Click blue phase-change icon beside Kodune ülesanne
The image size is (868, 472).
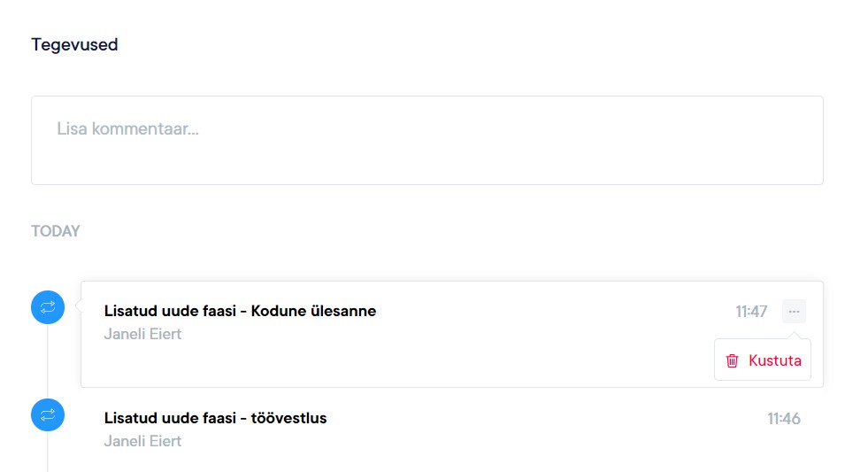48,307
